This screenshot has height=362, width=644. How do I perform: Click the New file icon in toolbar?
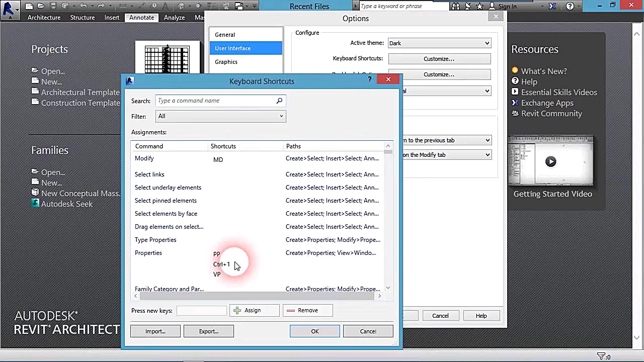[29, 7]
